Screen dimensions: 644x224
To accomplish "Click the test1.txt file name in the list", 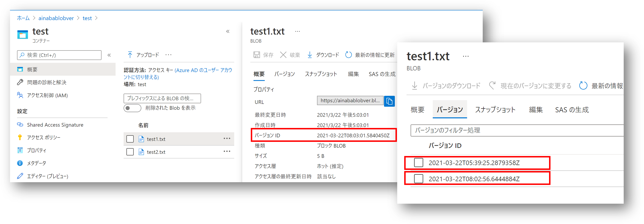I will (x=156, y=139).
